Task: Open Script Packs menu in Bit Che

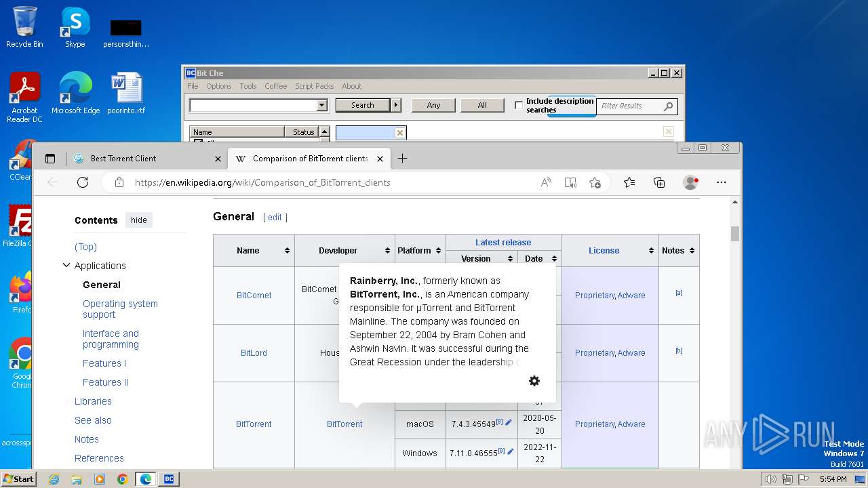Action: [x=314, y=86]
